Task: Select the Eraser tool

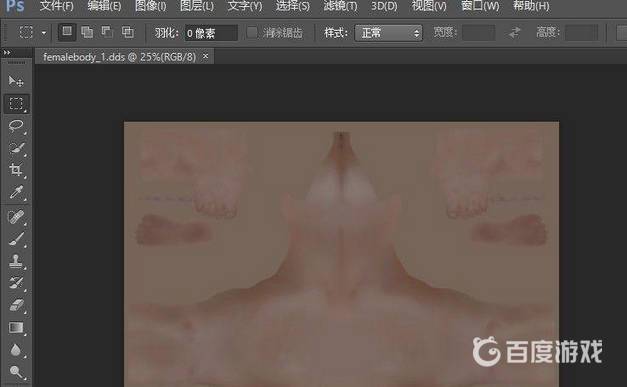Action: click(x=16, y=305)
